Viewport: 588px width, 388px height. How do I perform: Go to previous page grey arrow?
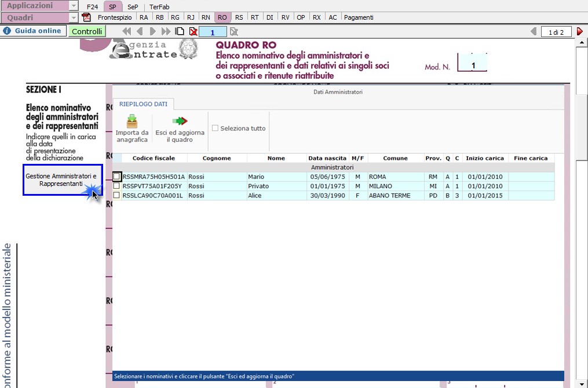[533, 31]
